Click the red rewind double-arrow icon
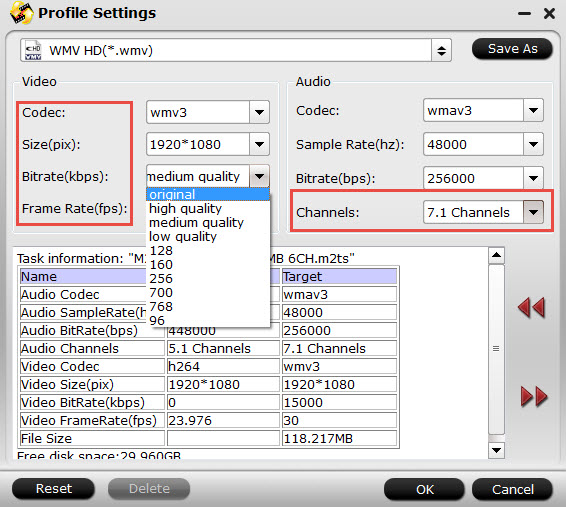The height and width of the screenshot is (507, 566). (531, 308)
